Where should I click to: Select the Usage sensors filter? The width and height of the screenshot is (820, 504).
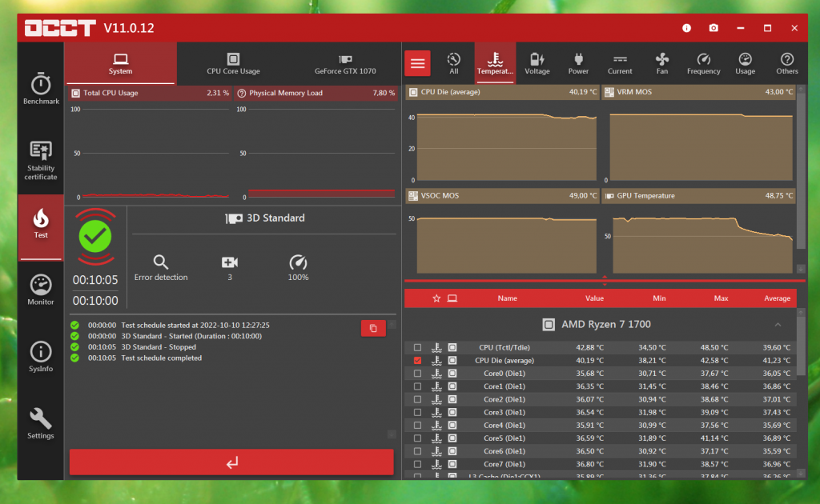746,63
